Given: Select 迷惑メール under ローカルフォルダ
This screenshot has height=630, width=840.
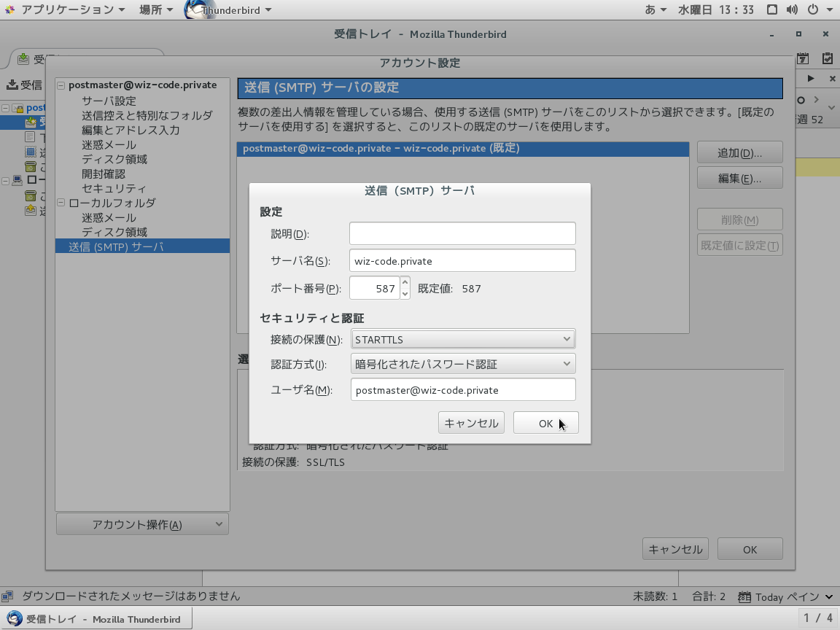Looking at the screenshot, I should click(109, 218).
